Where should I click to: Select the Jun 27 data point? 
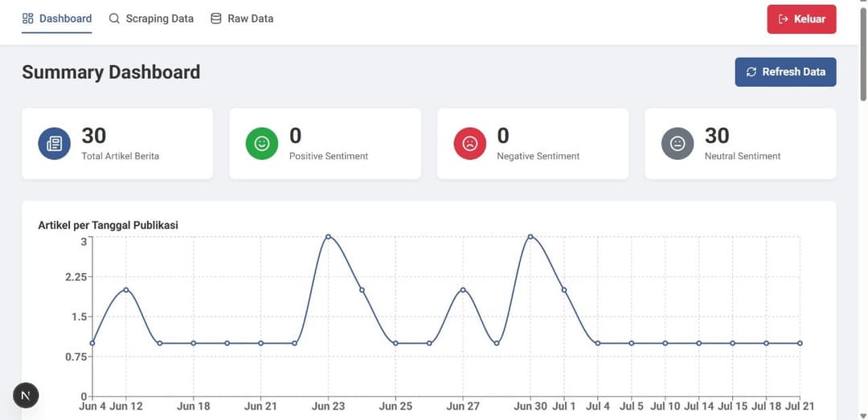point(463,290)
